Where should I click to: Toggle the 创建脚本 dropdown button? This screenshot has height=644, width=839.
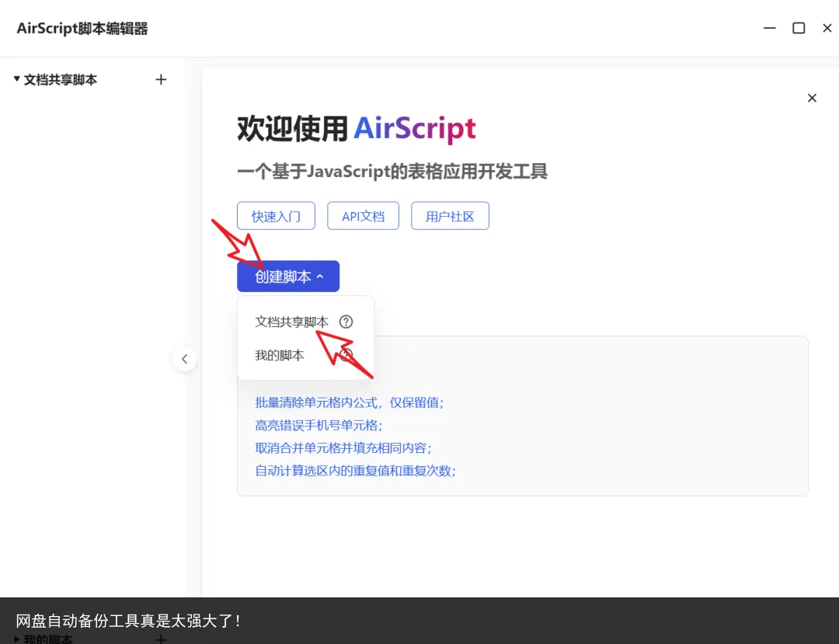[288, 277]
